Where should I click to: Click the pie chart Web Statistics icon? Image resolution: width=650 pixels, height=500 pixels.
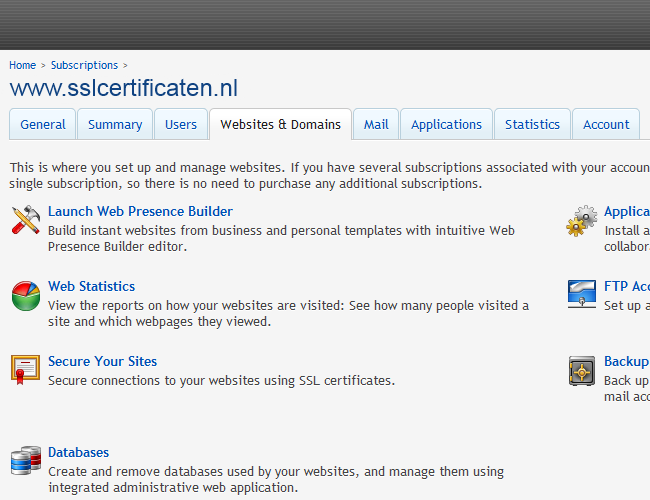click(x=26, y=296)
